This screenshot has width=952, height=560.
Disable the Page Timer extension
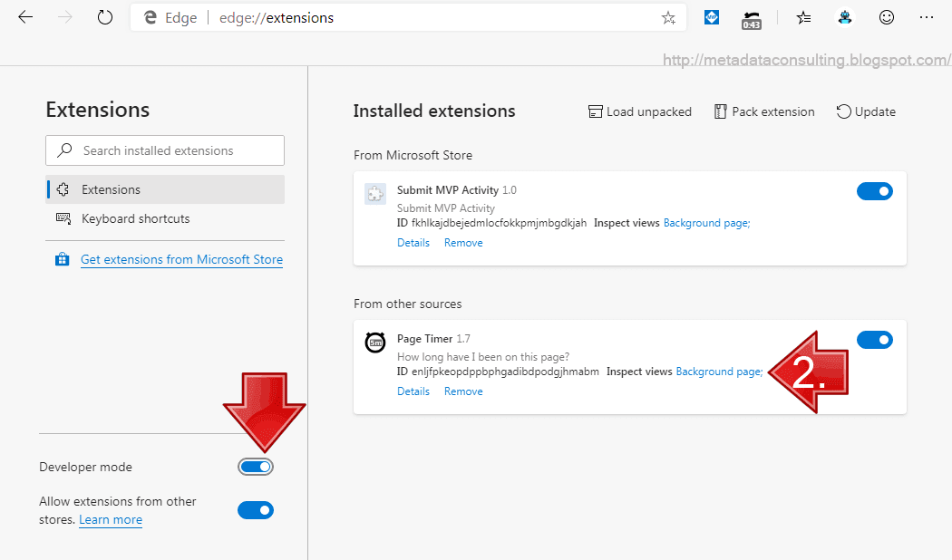pyautogui.click(x=875, y=340)
